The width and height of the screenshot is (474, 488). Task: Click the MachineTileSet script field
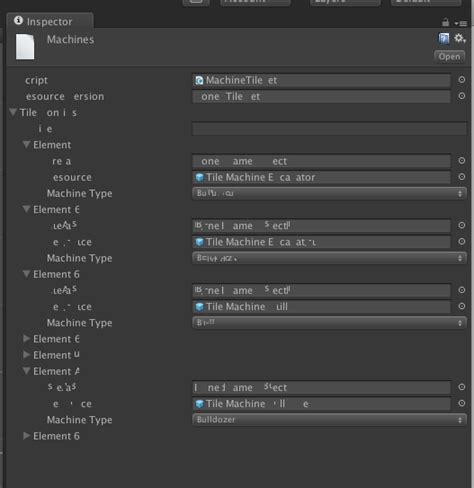click(x=321, y=80)
